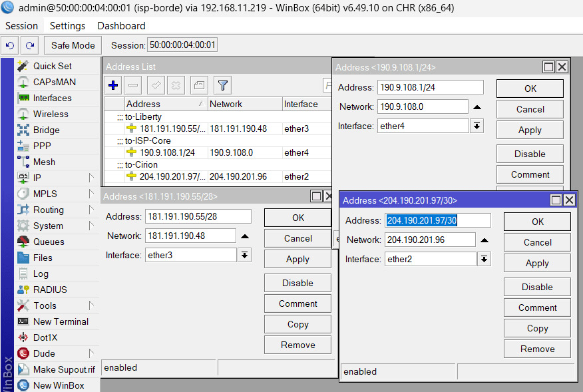Click Copy in 204.190.201.97/30 window

click(537, 328)
